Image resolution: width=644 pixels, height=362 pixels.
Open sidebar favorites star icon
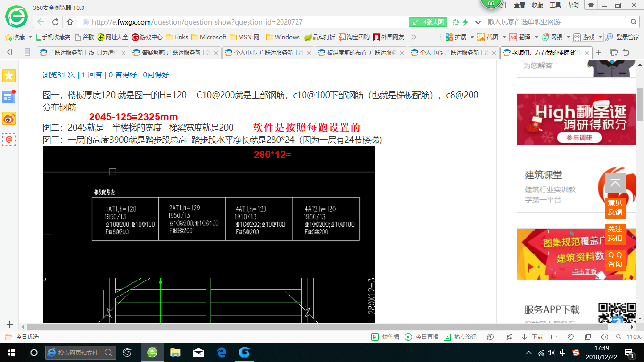click(9, 75)
